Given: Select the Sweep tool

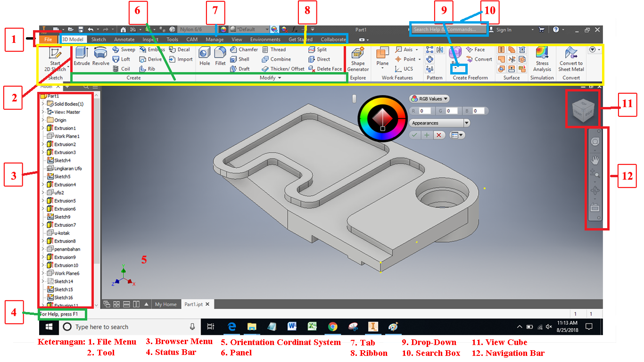Looking at the screenshot, I should (124, 49).
